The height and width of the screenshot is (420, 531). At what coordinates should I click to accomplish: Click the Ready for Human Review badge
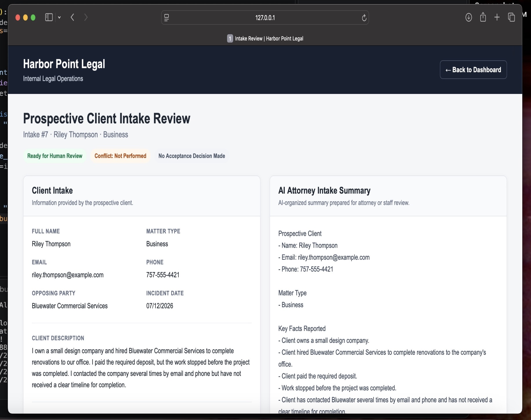55,156
